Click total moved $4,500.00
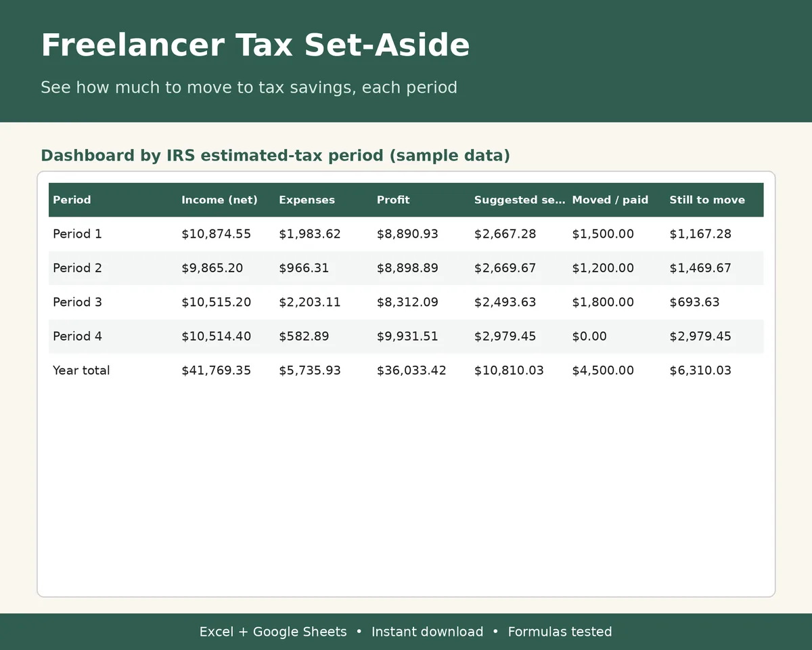Image resolution: width=812 pixels, height=650 pixels. [603, 370]
